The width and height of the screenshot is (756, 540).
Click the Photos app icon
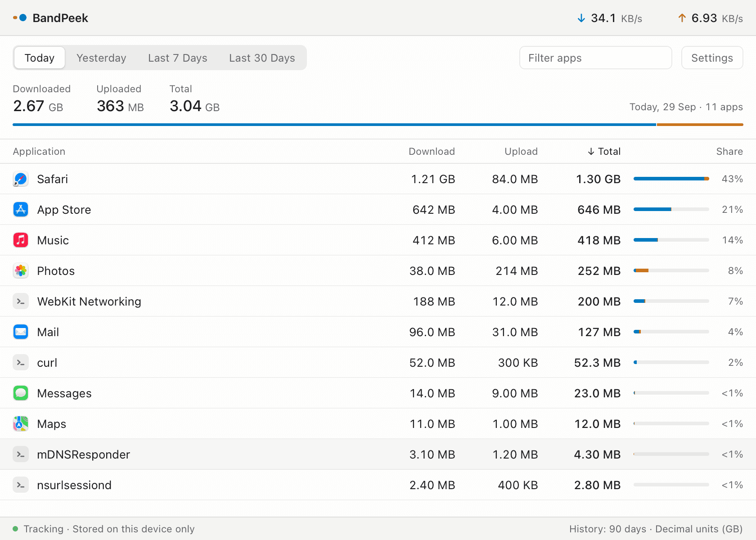(21, 271)
